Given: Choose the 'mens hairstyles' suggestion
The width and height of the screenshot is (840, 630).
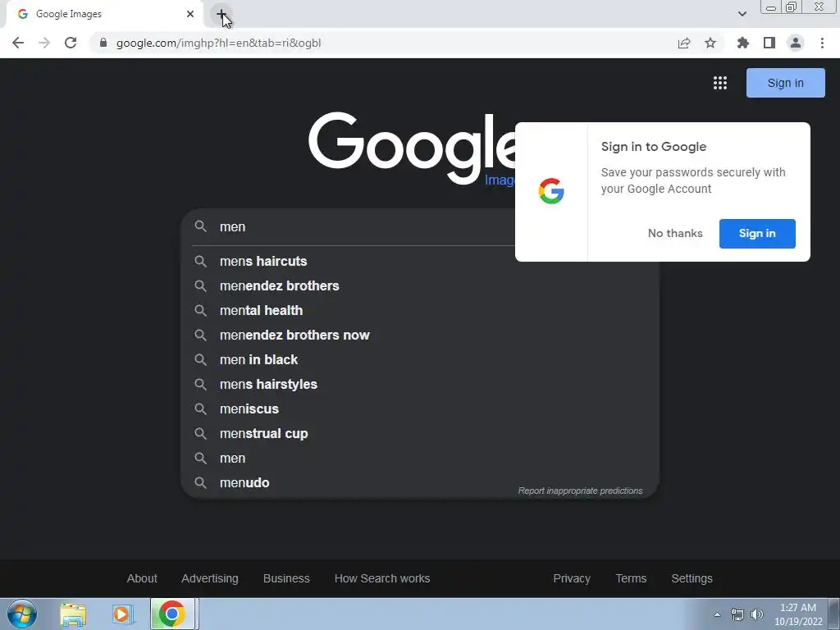Looking at the screenshot, I should (419, 385).
